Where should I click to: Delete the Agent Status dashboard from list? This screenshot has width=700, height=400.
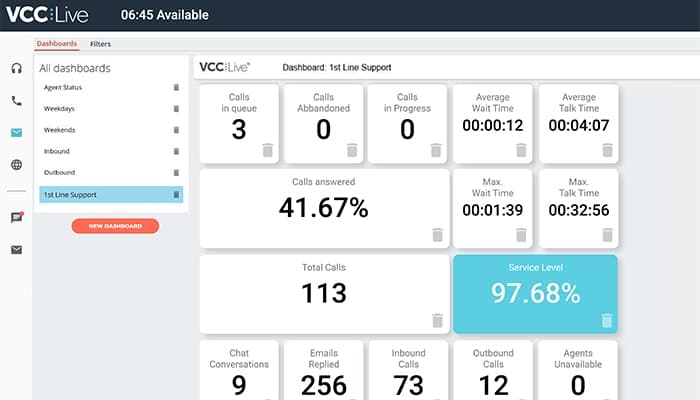176,88
